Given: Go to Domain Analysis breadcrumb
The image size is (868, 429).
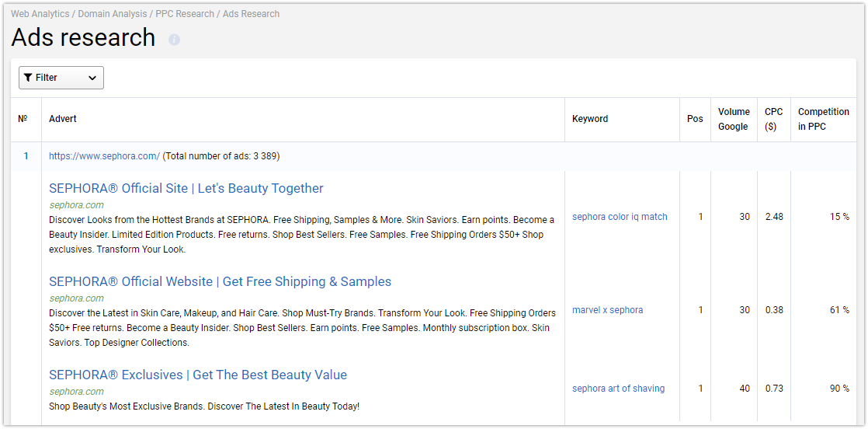Looking at the screenshot, I should (113, 14).
